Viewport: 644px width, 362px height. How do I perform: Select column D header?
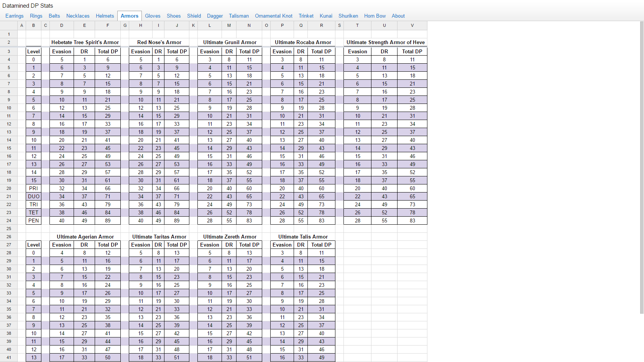click(62, 25)
